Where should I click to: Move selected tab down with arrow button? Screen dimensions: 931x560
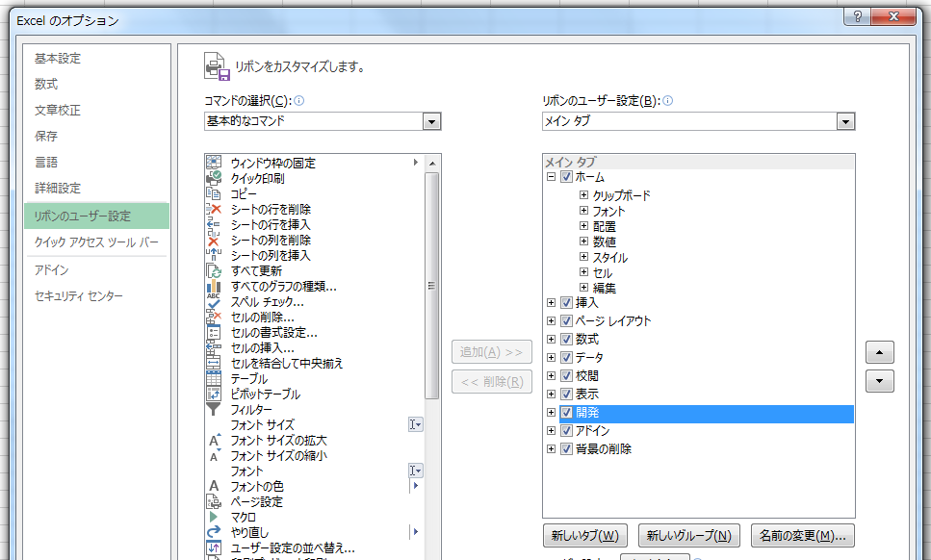[x=880, y=381]
